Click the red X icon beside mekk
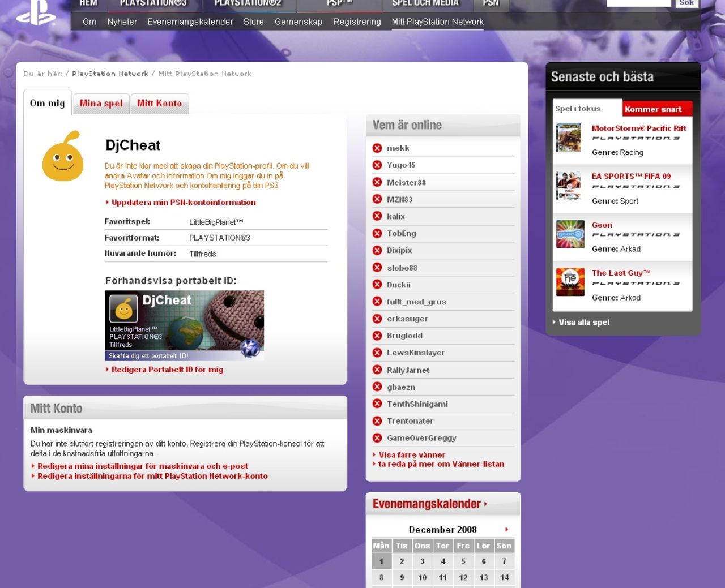The height and width of the screenshot is (588, 725). click(377, 148)
